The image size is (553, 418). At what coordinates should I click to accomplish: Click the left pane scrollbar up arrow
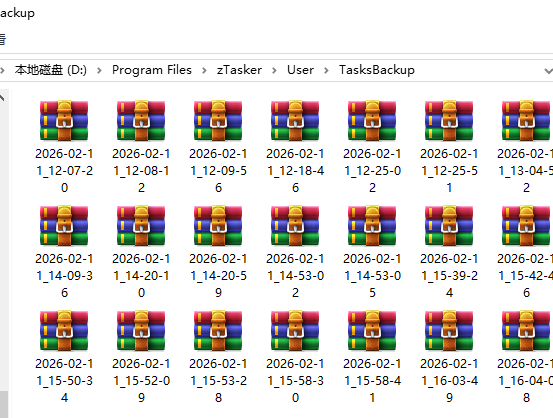coord(2,98)
